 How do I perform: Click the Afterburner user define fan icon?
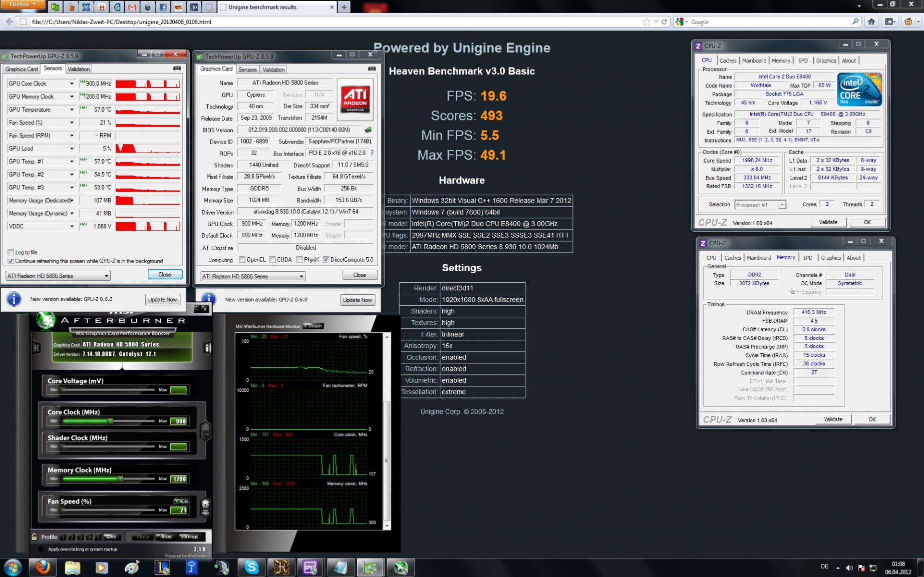tap(205, 506)
